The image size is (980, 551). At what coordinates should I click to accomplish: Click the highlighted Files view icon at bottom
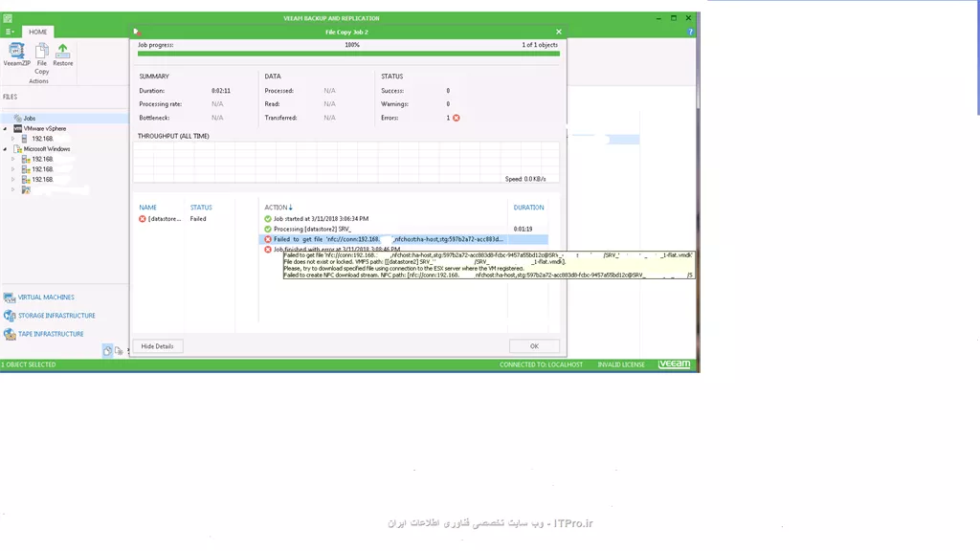point(107,351)
